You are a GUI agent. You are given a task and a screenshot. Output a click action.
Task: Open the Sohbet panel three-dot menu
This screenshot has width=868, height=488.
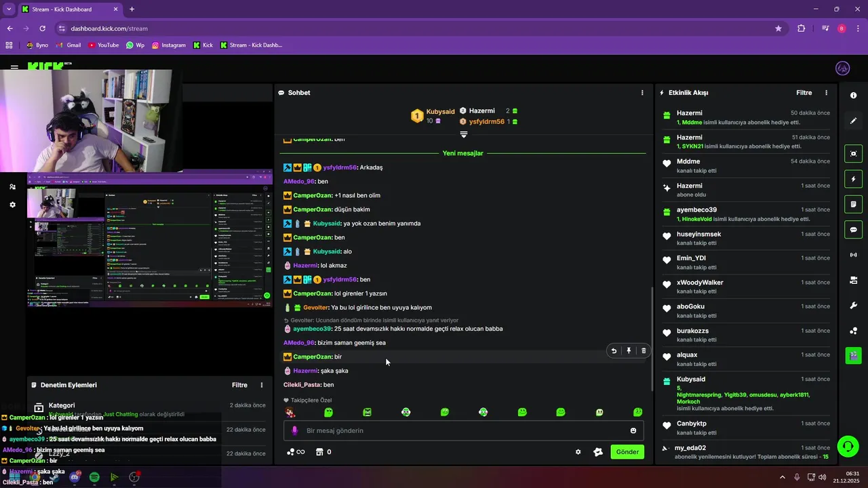pyautogui.click(x=642, y=93)
